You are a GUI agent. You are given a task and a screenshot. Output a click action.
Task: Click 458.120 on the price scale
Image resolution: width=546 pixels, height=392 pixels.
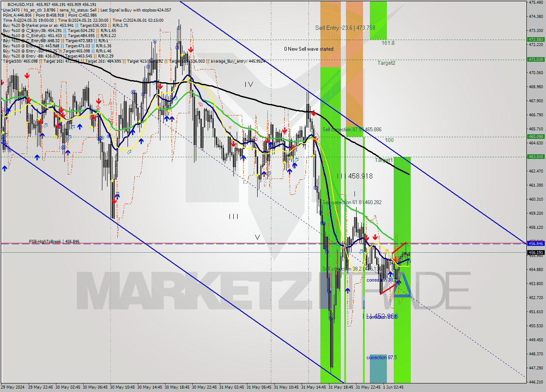click(x=535, y=227)
